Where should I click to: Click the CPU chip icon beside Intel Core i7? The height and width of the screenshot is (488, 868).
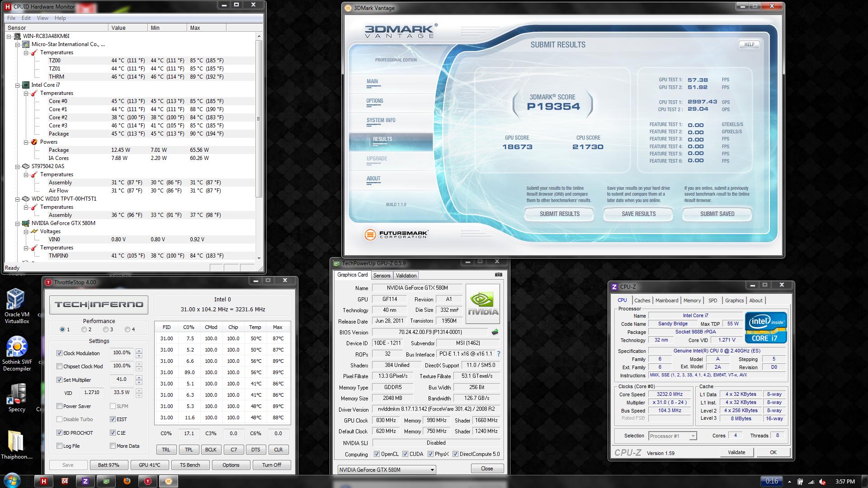[26, 85]
